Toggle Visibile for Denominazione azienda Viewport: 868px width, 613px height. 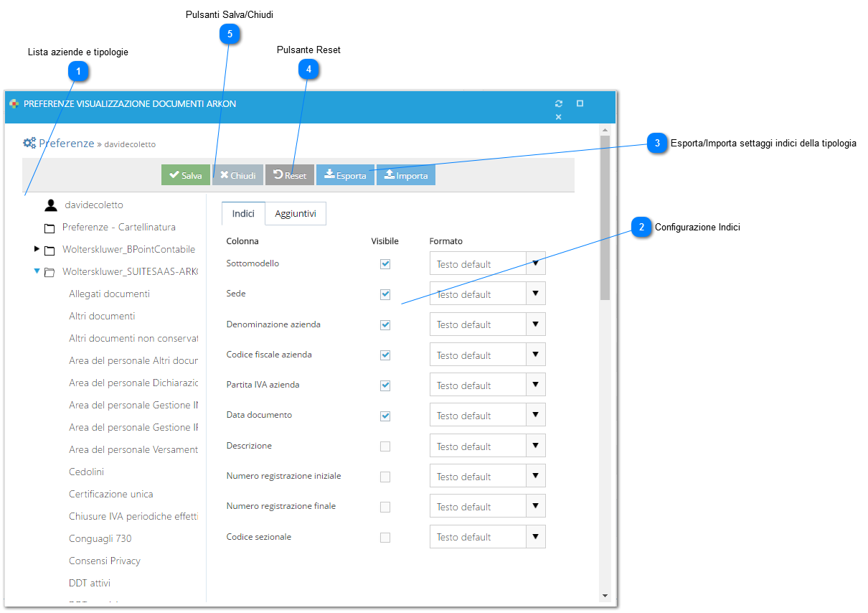click(385, 324)
